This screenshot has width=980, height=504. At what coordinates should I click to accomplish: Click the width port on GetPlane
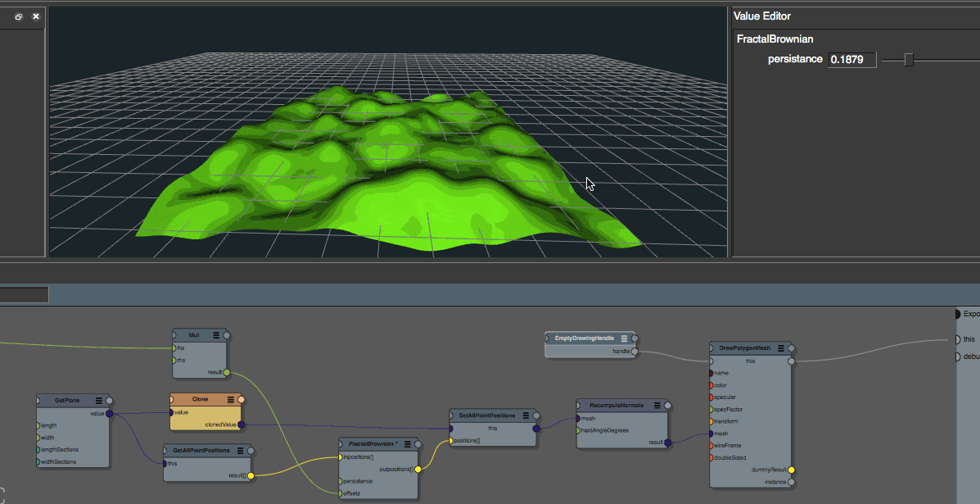38,438
